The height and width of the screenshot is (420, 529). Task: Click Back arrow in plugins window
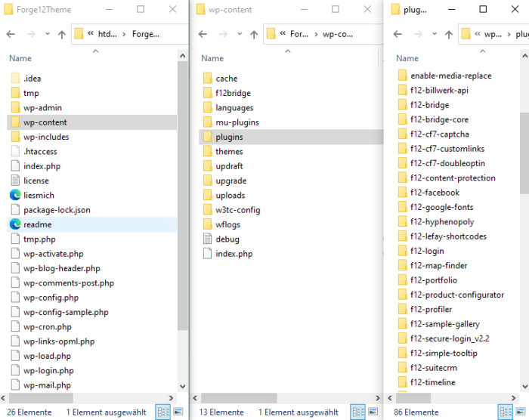pyautogui.click(x=398, y=34)
